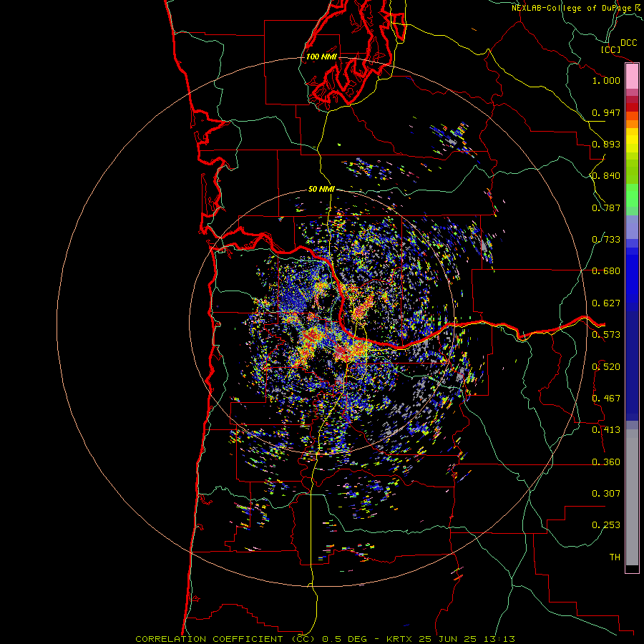Click the 0.573 color scale value

tap(606, 335)
